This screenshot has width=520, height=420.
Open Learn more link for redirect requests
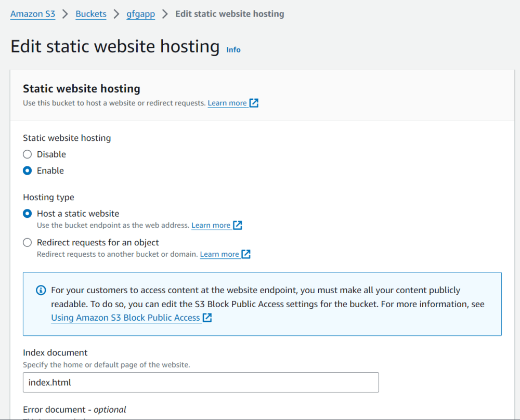(x=219, y=254)
